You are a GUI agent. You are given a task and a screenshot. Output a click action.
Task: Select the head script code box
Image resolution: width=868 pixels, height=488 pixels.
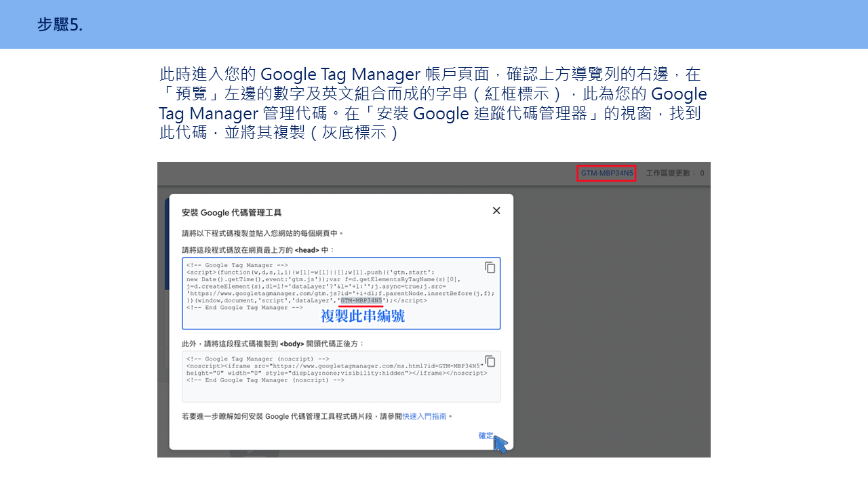tap(341, 293)
